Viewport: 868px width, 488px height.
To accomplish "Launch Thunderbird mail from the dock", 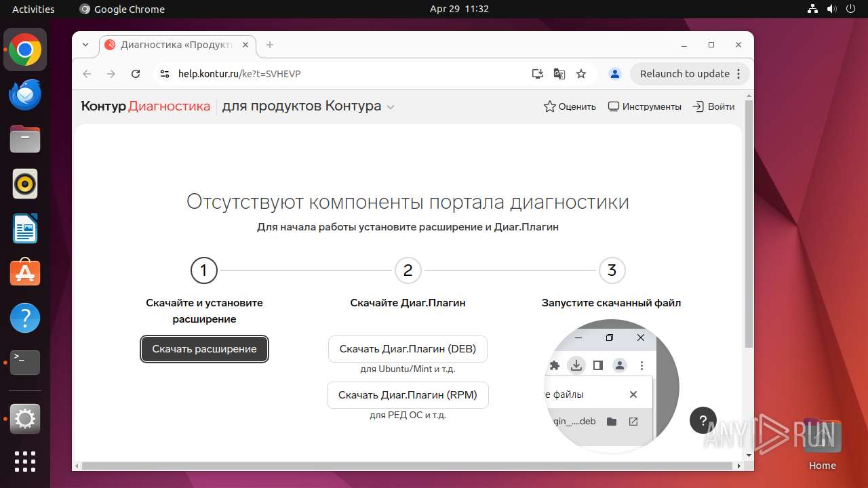I will [x=25, y=95].
